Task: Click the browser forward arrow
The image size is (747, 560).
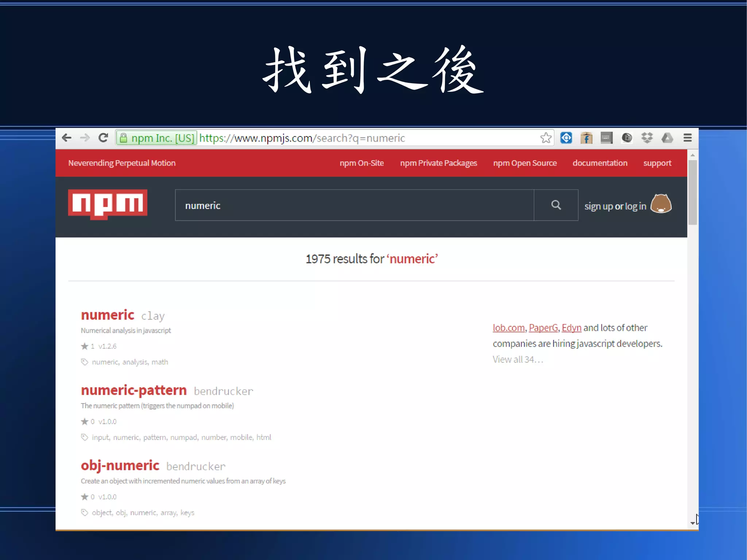Action: click(85, 138)
